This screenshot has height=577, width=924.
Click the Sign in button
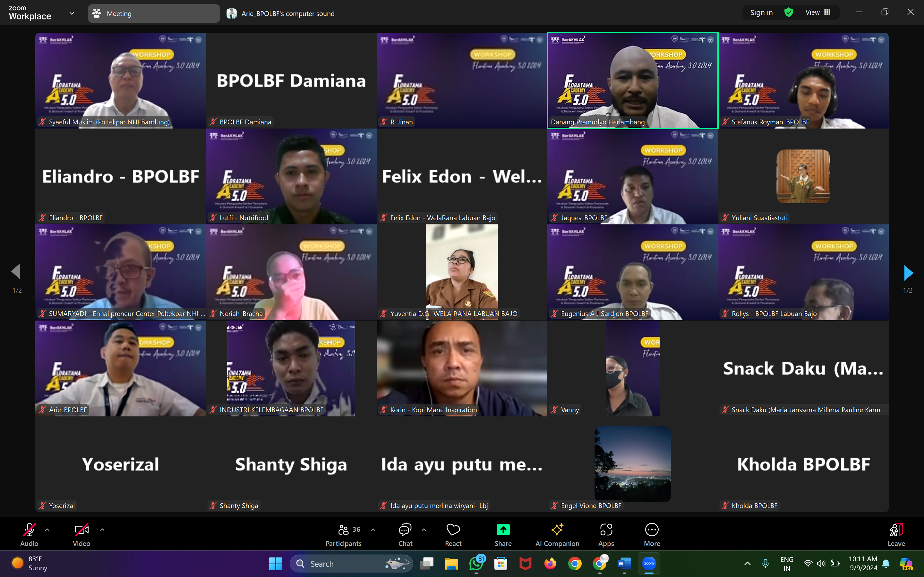coord(761,12)
